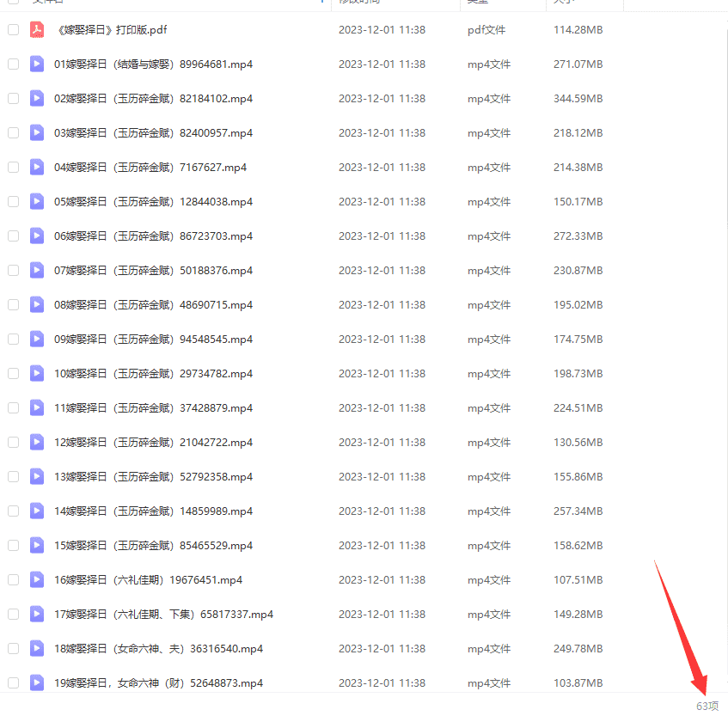Viewport: 728px width, 716px height.
Task: Tick the checkbox for 02嫁娶择日 82184102.mp4
Action: 13,99
